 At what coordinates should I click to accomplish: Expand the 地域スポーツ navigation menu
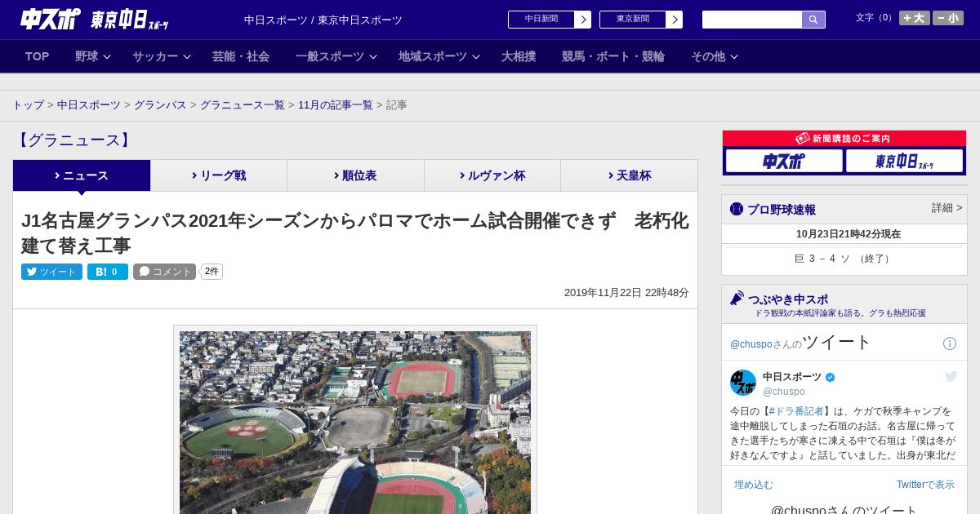[439, 56]
